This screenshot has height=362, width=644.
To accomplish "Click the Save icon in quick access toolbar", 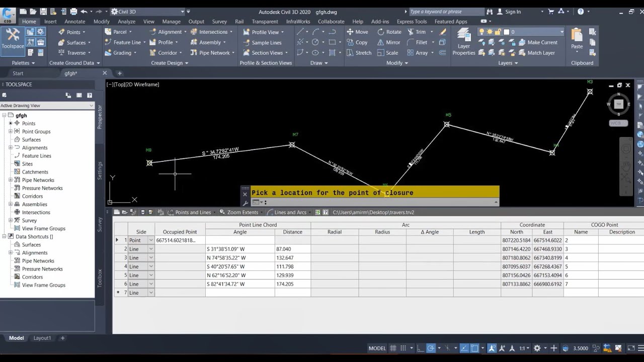I will pyautogui.click(x=43, y=12).
